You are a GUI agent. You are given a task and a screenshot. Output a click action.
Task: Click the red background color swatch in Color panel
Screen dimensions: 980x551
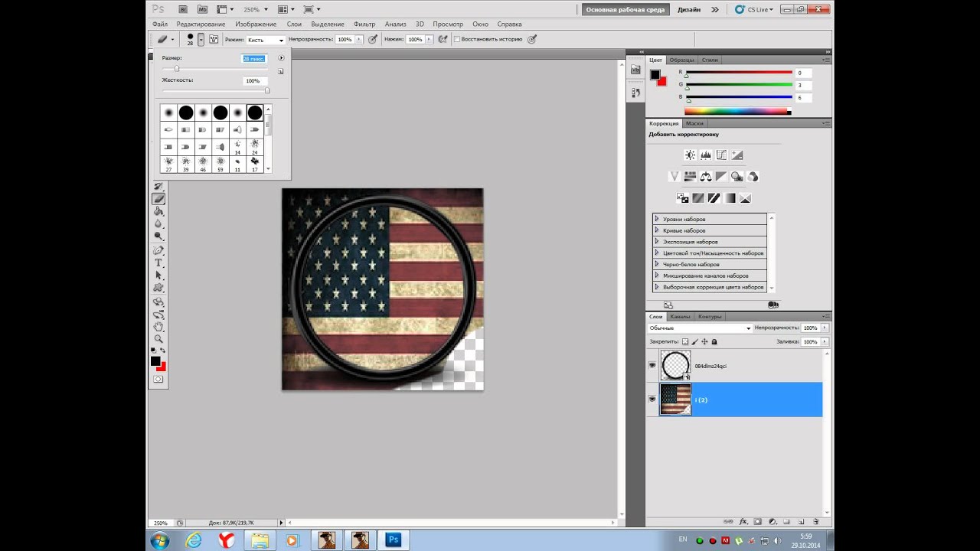(x=662, y=81)
